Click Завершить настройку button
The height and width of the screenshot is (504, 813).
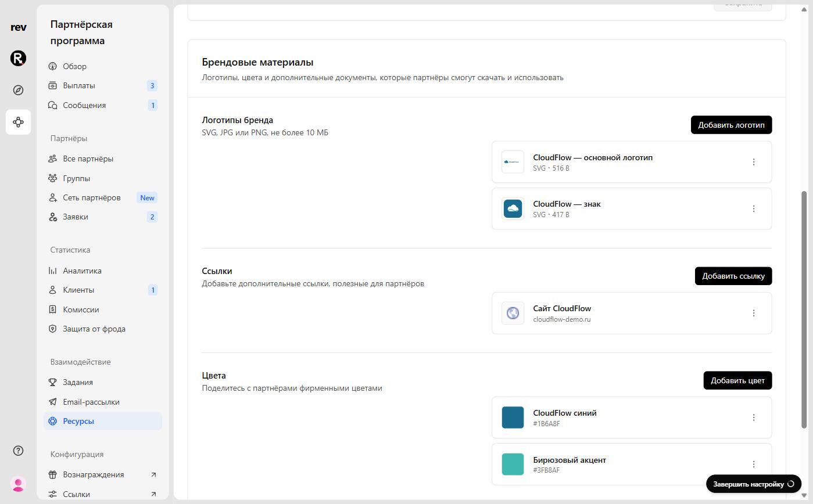[x=754, y=484]
